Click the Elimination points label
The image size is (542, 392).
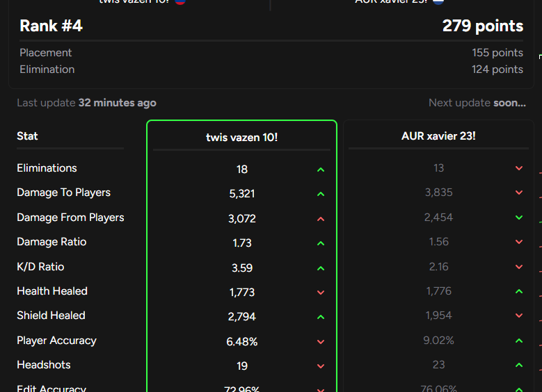point(47,70)
